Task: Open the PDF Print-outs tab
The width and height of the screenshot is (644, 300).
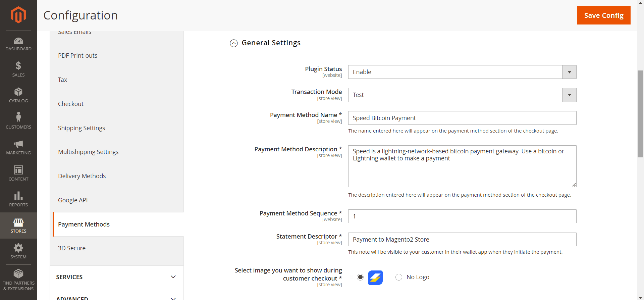Action: click(x=117, y=56)
